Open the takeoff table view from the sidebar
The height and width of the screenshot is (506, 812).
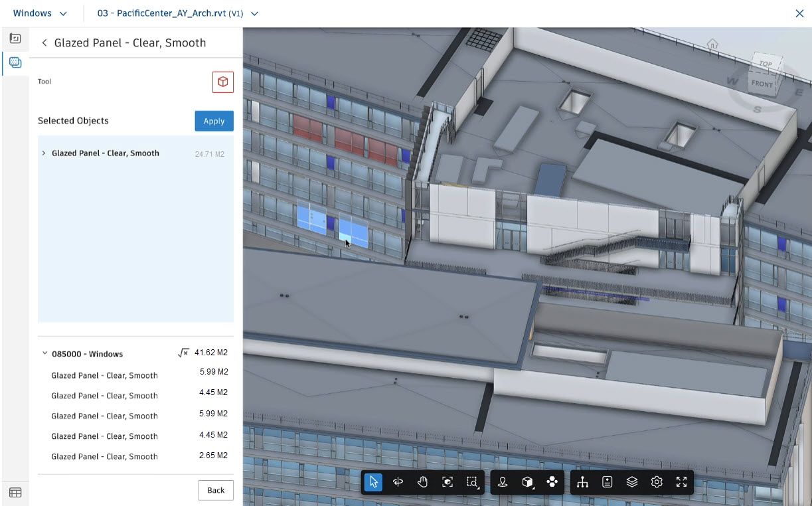click(x=15, y=491)
